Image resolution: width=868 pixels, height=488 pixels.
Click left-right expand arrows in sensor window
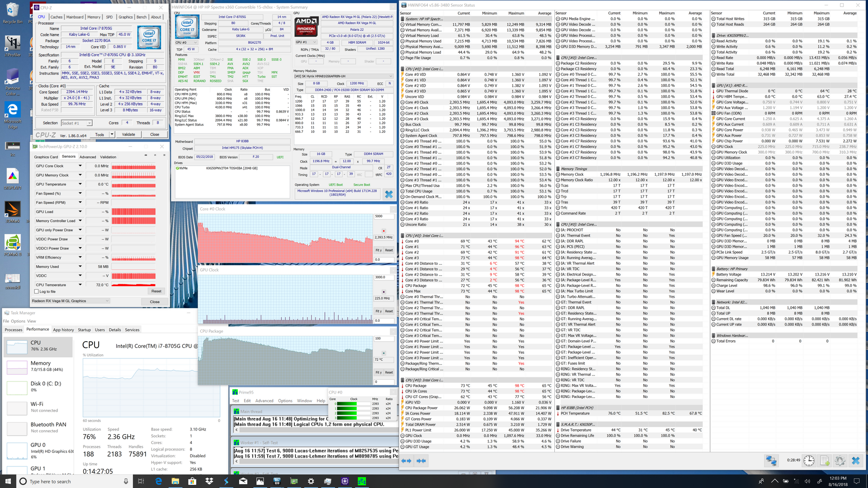tap(406, 460)
